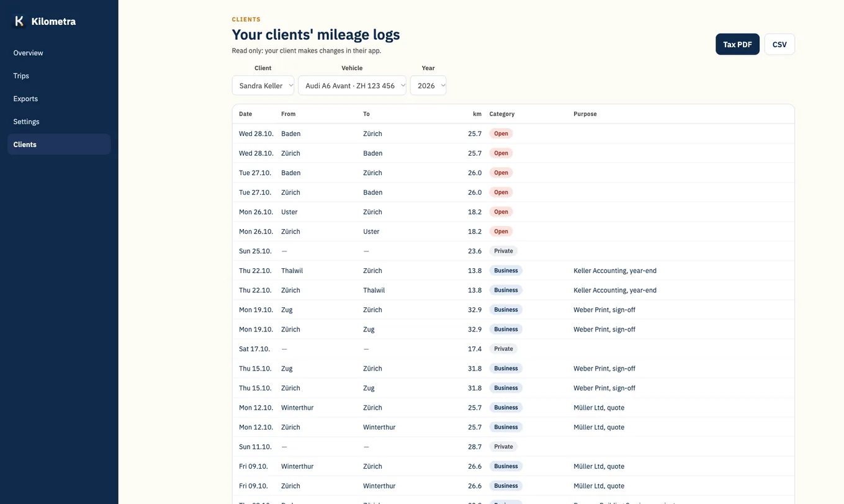
Task: Click 'Müller Ltd, quote' on Fri 09.10. Zürich to Winterthur row
Action: [x=599, y=486]
